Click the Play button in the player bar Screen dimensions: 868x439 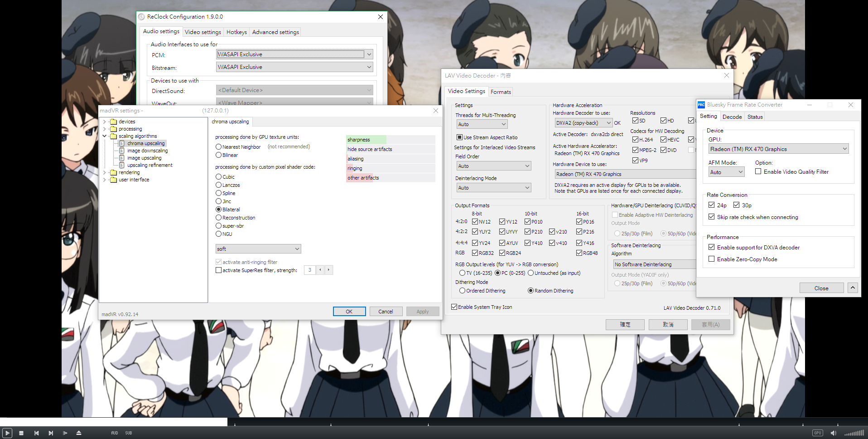pos(7,433)
